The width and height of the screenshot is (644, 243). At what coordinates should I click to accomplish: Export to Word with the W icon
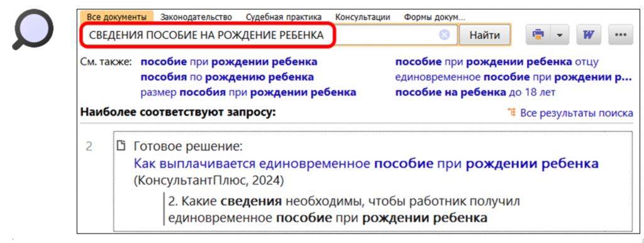[x=589, y=35]
